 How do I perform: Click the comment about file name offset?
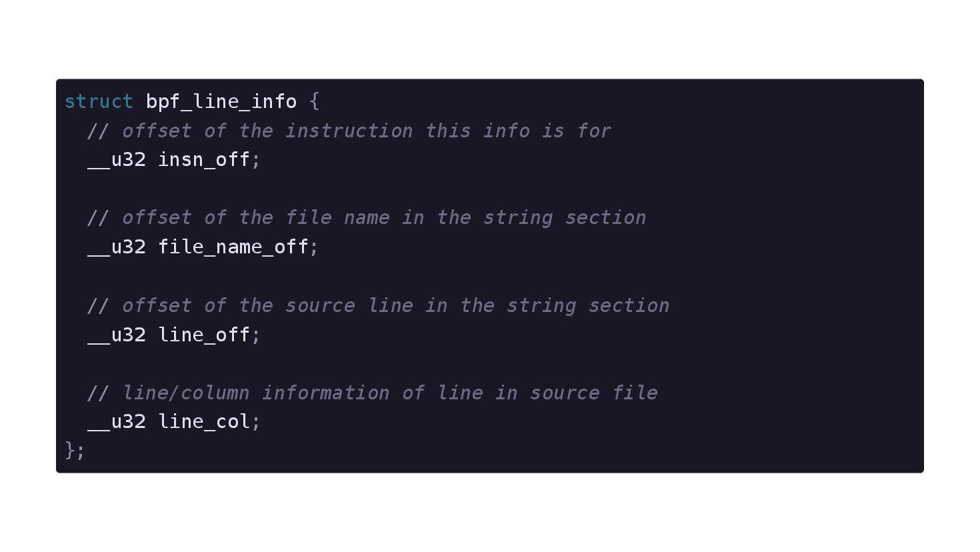(x=367, y=218)
